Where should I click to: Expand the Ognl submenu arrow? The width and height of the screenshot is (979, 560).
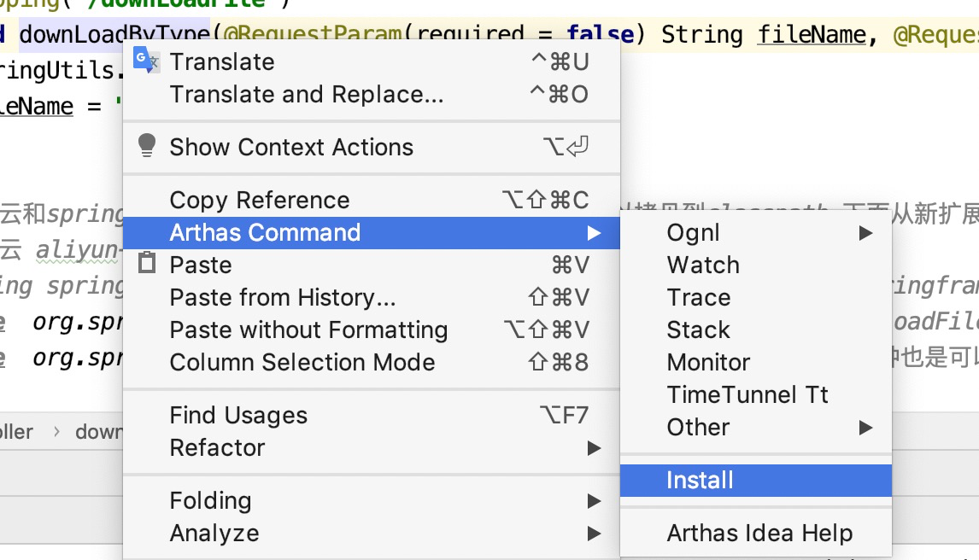pos(865,233)
